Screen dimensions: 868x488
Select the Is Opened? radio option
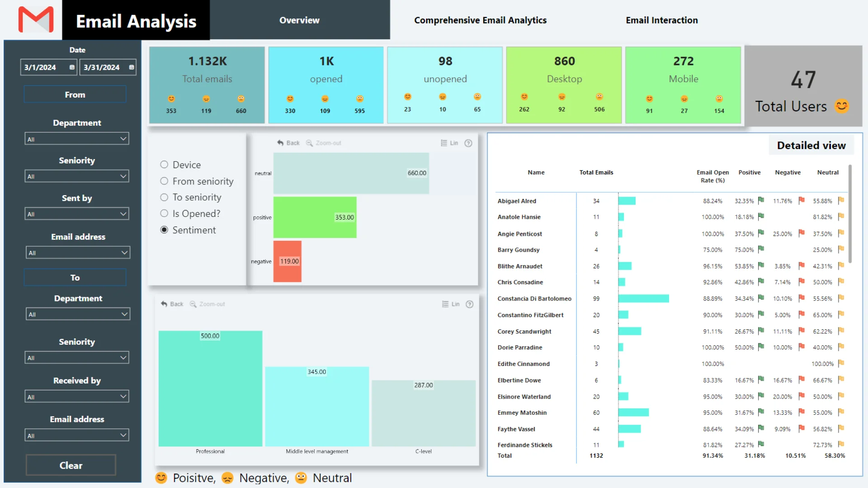pyautogui.click(x=164, y=213)
